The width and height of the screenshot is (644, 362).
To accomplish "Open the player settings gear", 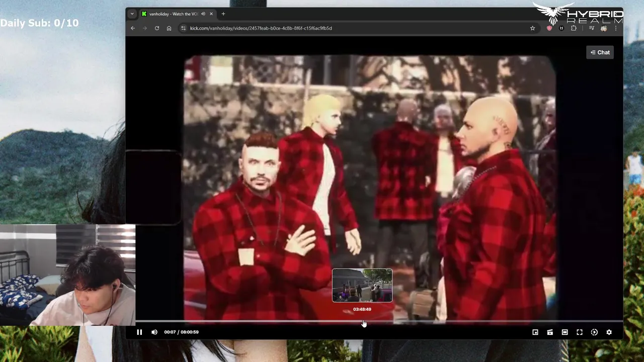I will (609, 332).
